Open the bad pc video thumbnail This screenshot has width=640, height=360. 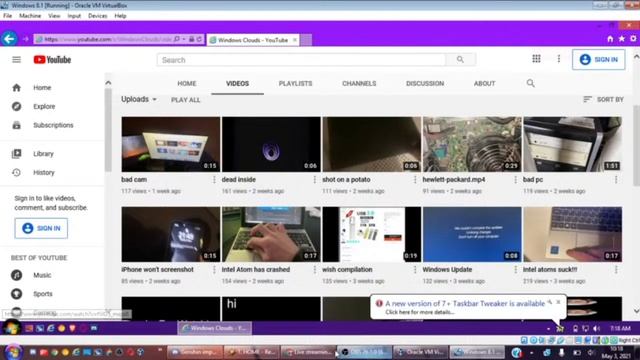point(573,144)
